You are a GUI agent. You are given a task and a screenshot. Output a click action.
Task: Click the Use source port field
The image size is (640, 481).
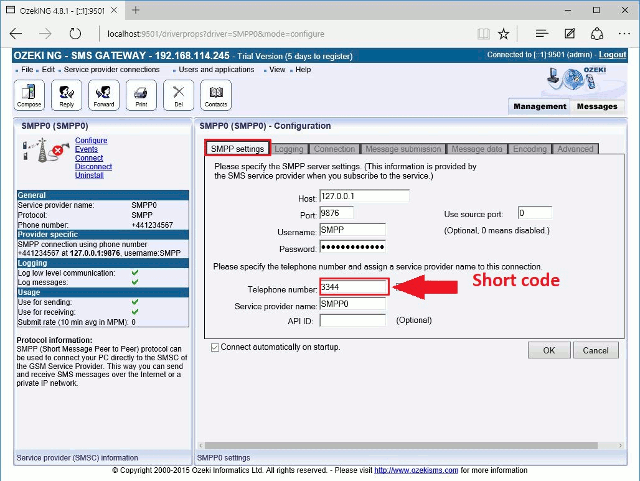point(535,213)
